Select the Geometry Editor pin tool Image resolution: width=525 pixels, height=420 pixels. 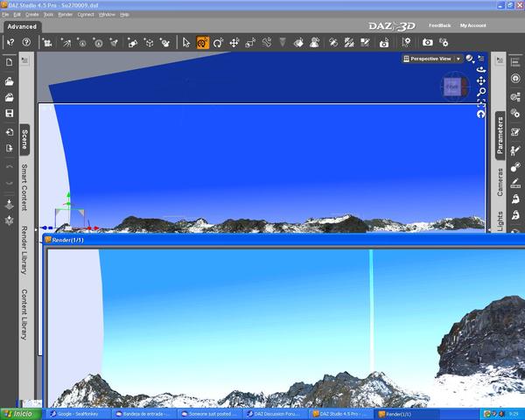tap(406, 43)
